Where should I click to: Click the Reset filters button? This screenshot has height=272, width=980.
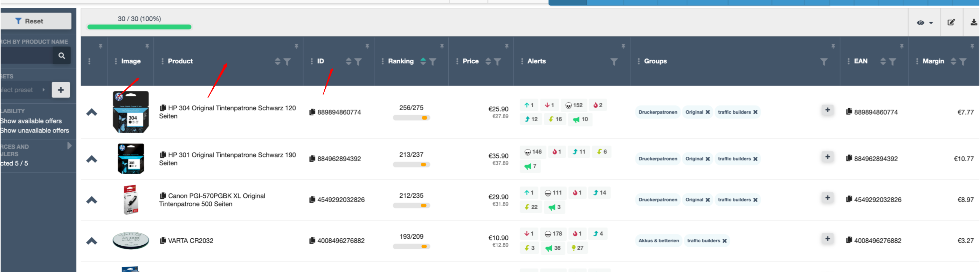point(35,21)
